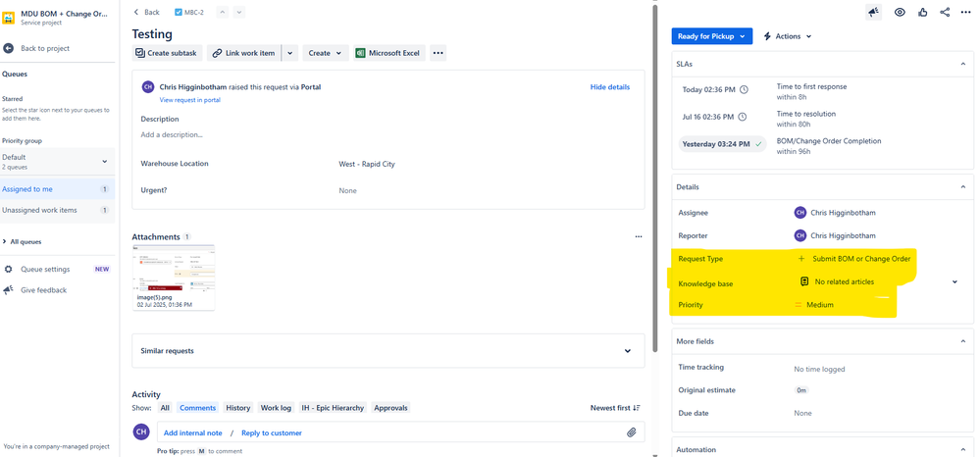Open the top-right more options ellipsis

tap(965, 12)
